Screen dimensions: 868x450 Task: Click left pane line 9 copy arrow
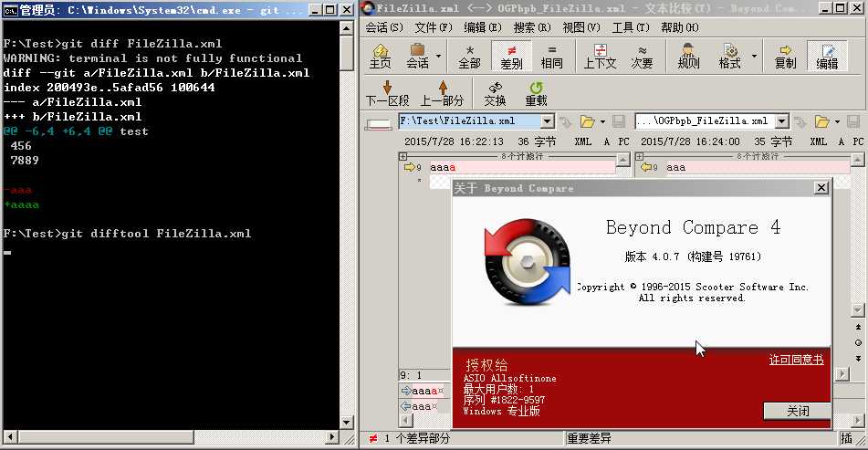pyautogui.click(x=409, y=167)
